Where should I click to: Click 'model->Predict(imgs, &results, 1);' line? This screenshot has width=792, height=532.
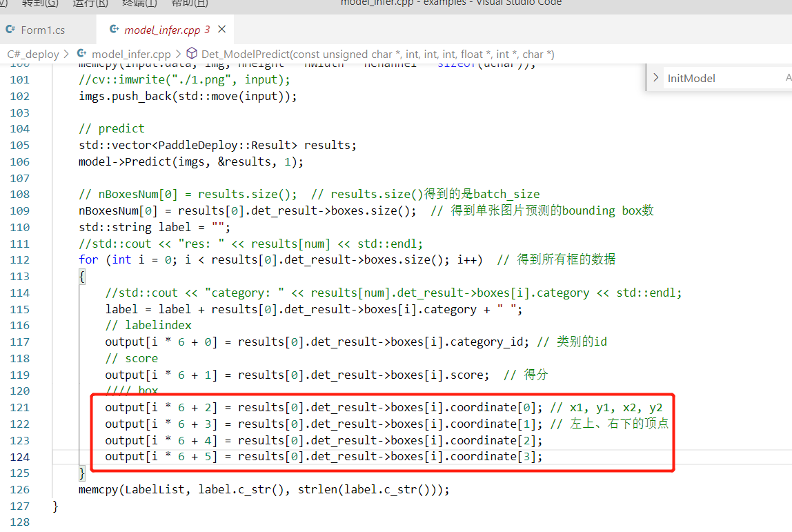(191, 161)
